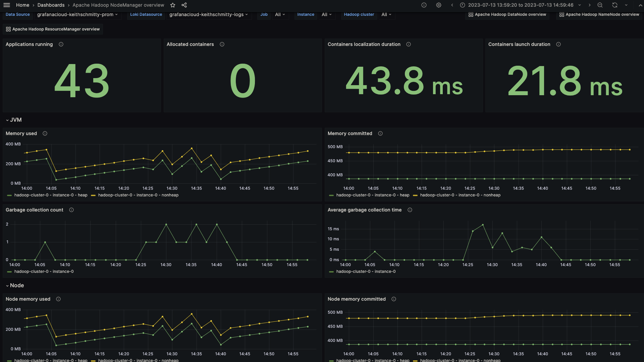644x362 pixels.
Task: Click the star/favorite dashboard icon
Action: click(x=173, y=5)
